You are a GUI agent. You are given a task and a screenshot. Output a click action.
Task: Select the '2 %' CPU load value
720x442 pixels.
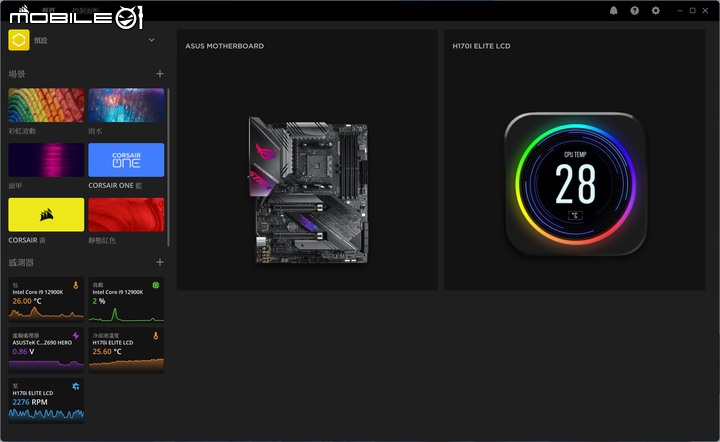[99, 301]
